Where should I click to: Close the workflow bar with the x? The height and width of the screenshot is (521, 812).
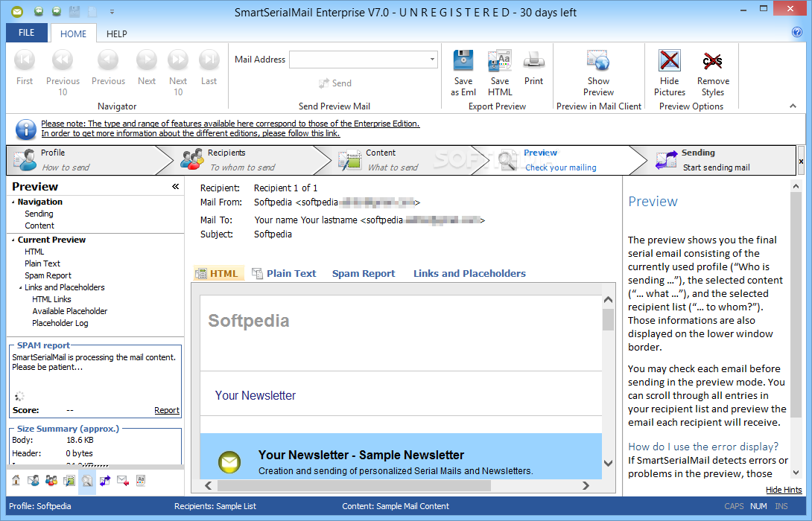(801, 162)
